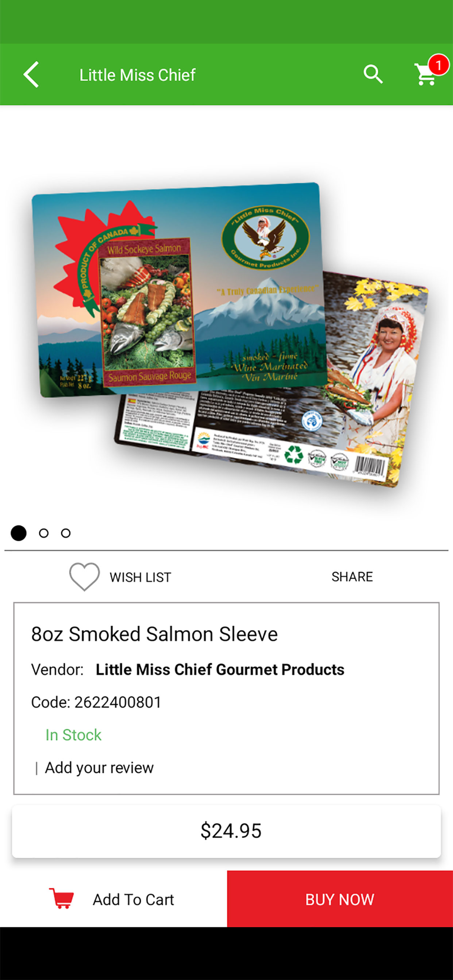
Task: Click the In Stock status text
Action: 74,735
